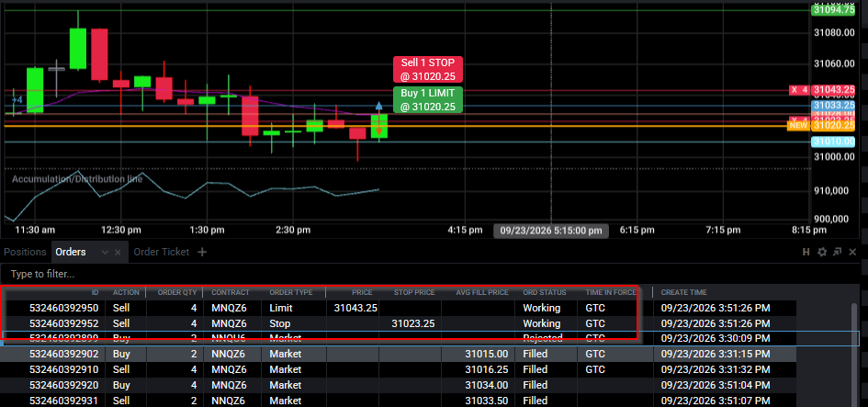Image resolution: width=868 pixels, height=407 pixels.
Task: Select order ID 532460392950
Action: coord(63,308)
